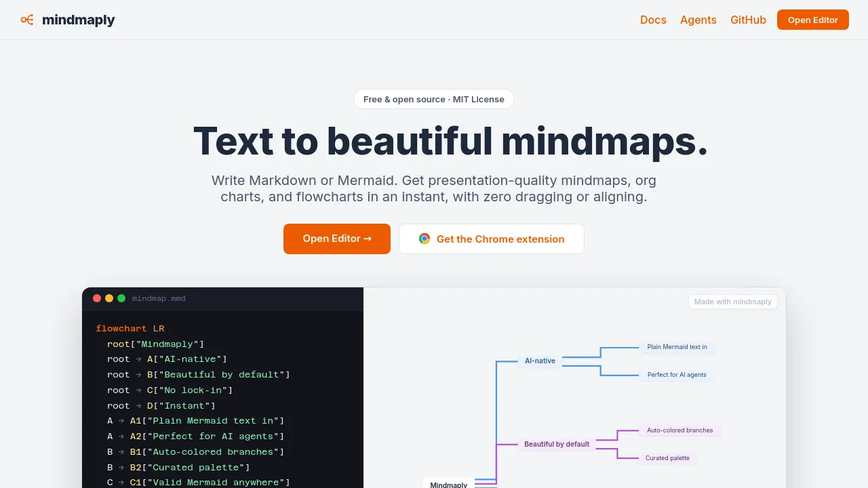Open the Docs page
868x488 pixels.
[x=653, y=20]
